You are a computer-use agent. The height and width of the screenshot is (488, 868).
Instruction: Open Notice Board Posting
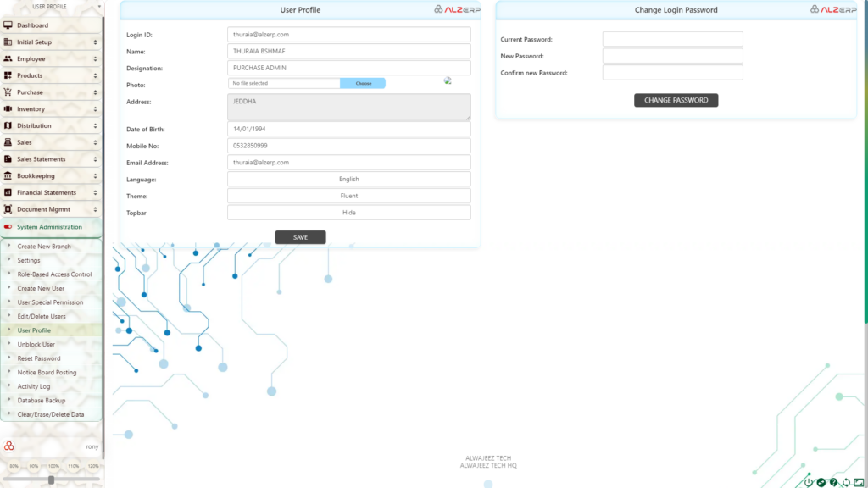(47, 373)
